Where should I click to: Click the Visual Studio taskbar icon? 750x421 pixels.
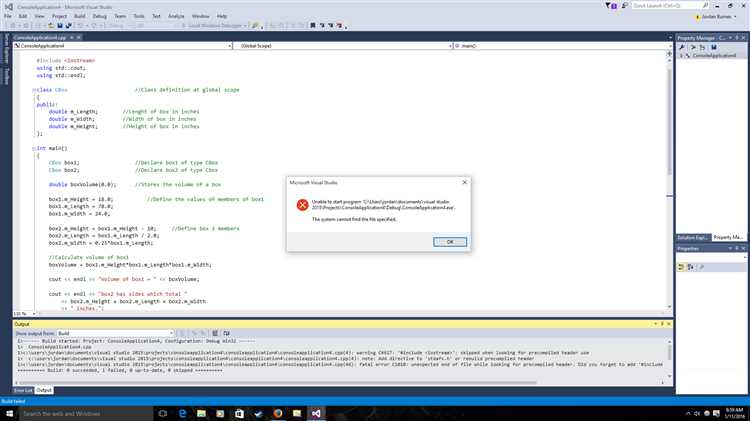point(316,413)
